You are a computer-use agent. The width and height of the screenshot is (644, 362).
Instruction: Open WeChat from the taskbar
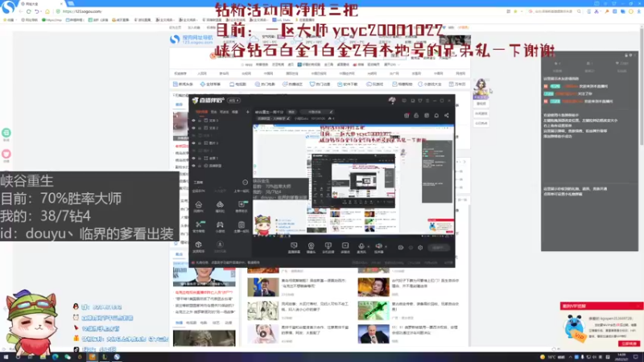click(68, 357)
